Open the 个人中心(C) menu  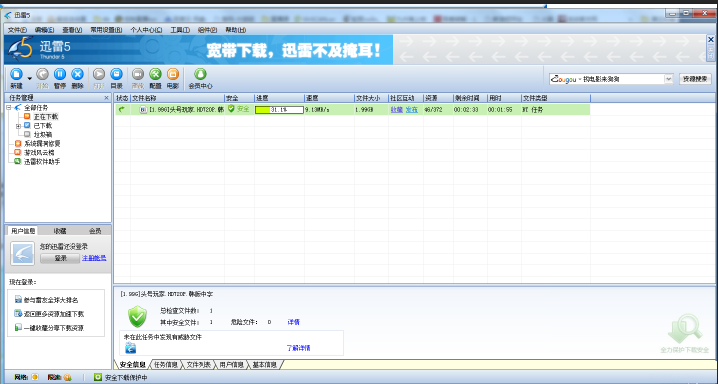tap(146, 30)
